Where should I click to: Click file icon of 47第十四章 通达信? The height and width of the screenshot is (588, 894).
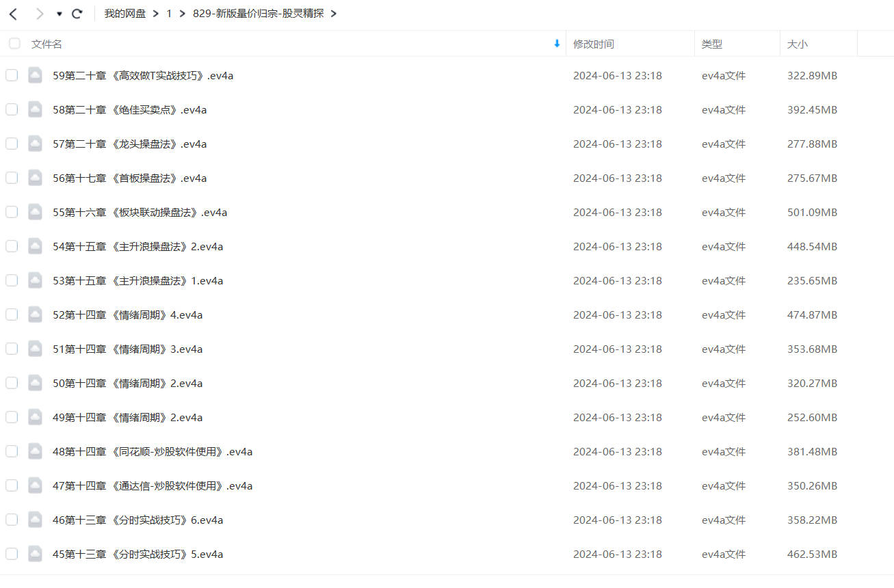coord(35,485)
